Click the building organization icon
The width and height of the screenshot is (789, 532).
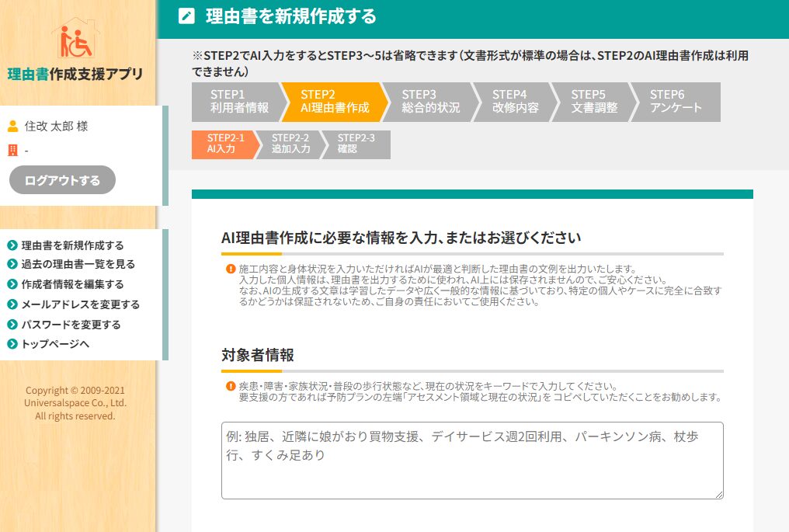[x=12, y=150]
